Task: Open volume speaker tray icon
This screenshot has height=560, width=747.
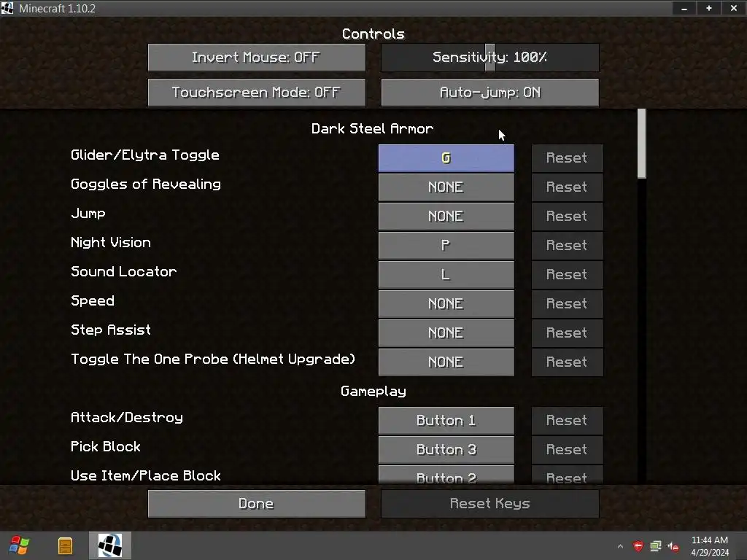Action: tap(673, 546)
